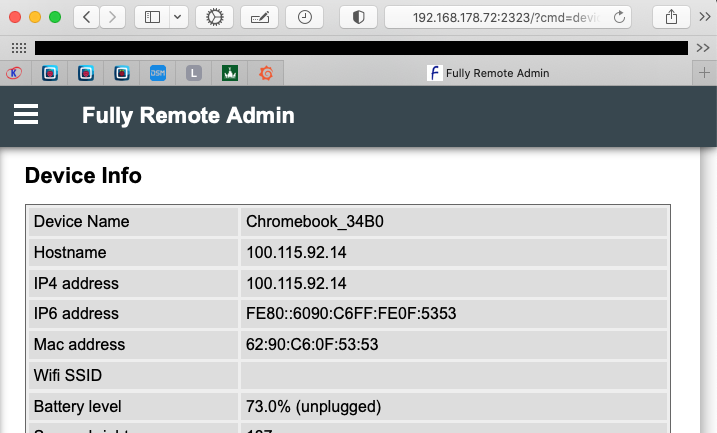This screenshot has width=717, height=433.
Task: Select the Fully Remote Admin tab
Action: coord(486,73)
